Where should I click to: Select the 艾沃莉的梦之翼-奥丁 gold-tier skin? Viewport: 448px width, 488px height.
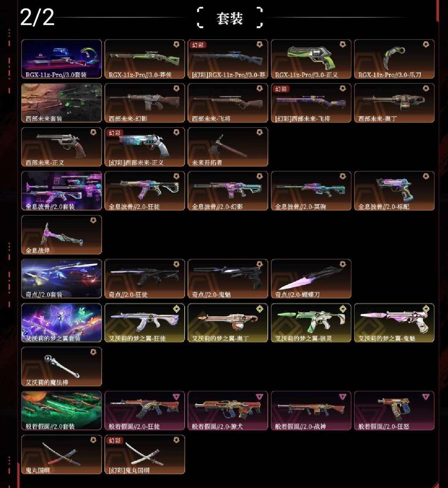coord(228,323)
